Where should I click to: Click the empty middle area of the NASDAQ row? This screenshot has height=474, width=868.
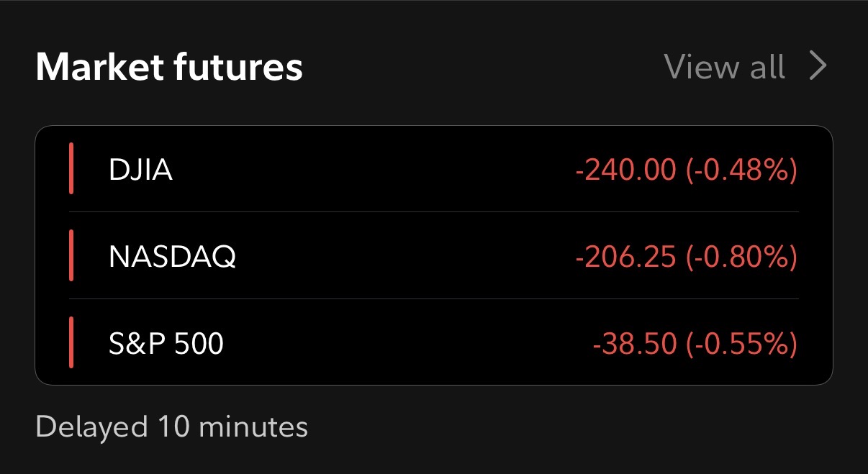tap(403, 257)
